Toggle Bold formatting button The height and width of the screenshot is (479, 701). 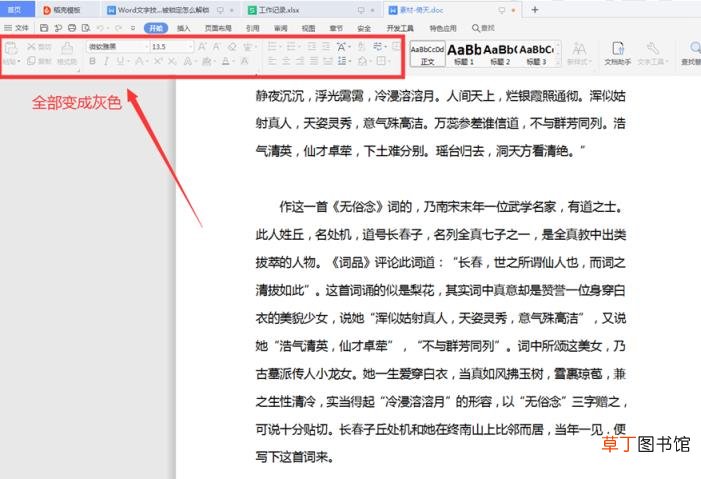[92, 61]
